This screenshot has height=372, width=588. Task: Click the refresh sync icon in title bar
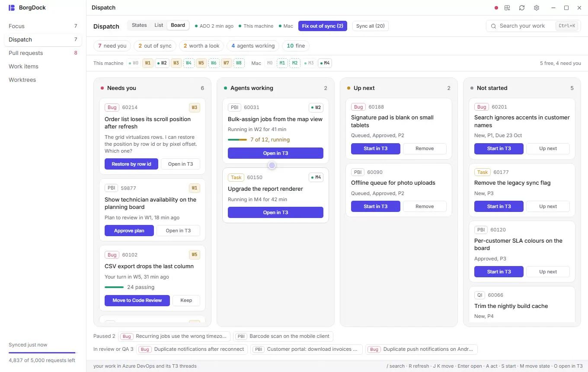click(x=522, y=8)
